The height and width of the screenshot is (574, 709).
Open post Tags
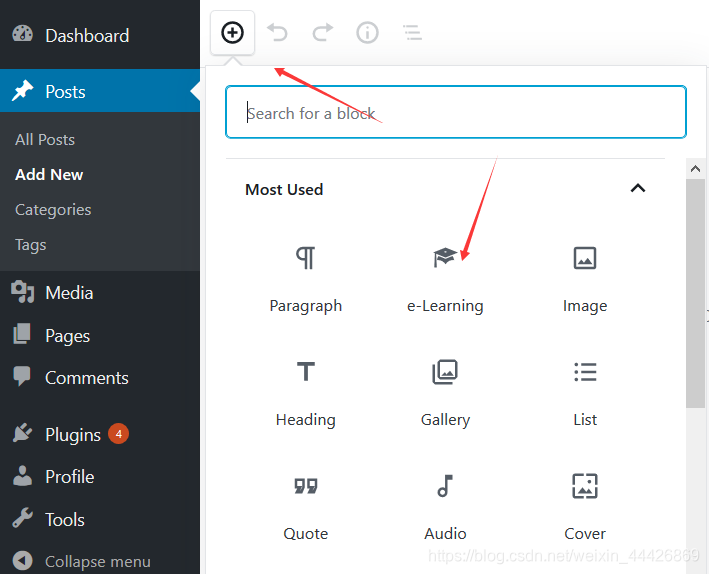(30, 245)
